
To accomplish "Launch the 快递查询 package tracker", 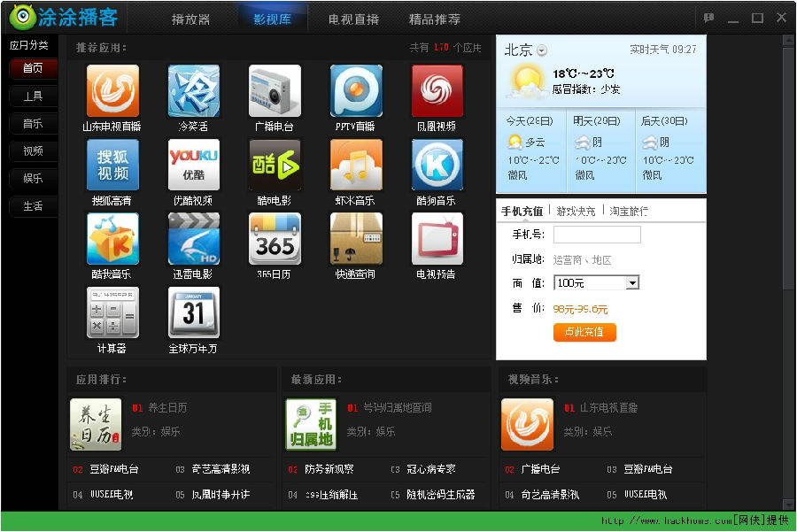I will point(355,241).
